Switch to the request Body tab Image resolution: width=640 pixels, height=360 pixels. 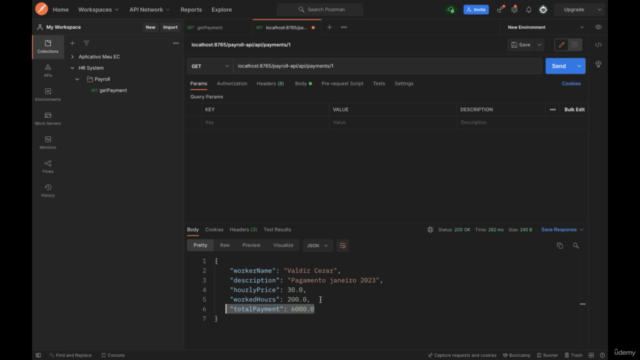point(303,84)
